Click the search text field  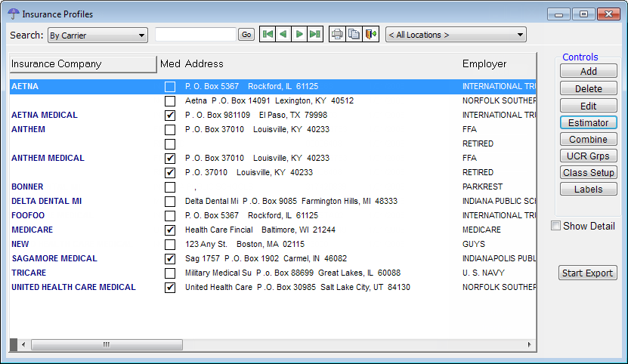(196, 35)
